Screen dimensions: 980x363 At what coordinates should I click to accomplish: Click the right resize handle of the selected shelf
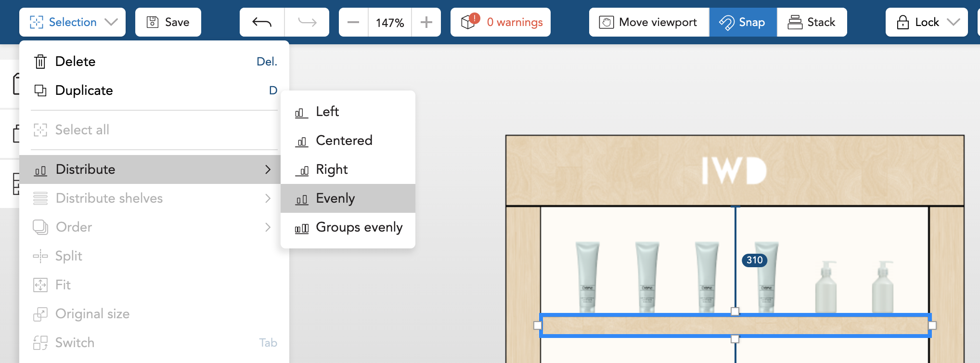point(932,325)
